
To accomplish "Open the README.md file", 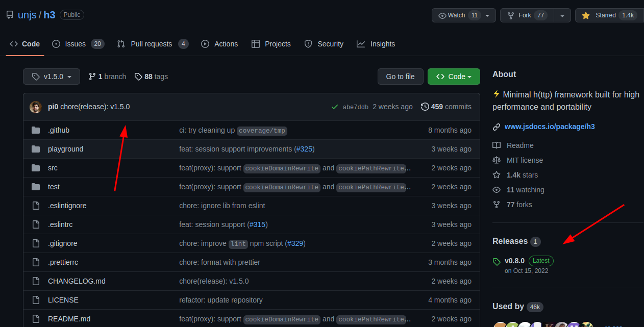I will pos(69,319).
